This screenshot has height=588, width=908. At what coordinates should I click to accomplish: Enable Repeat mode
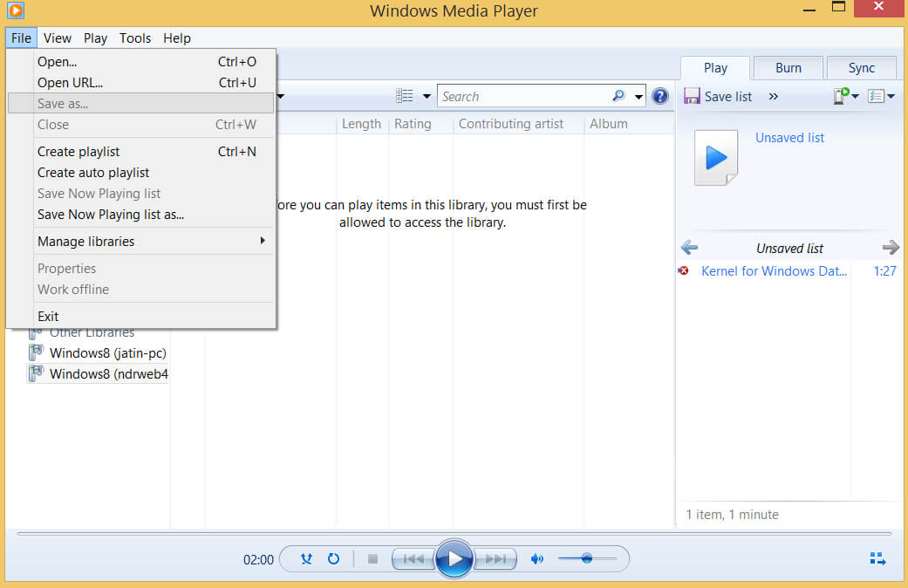pos(334,558)
